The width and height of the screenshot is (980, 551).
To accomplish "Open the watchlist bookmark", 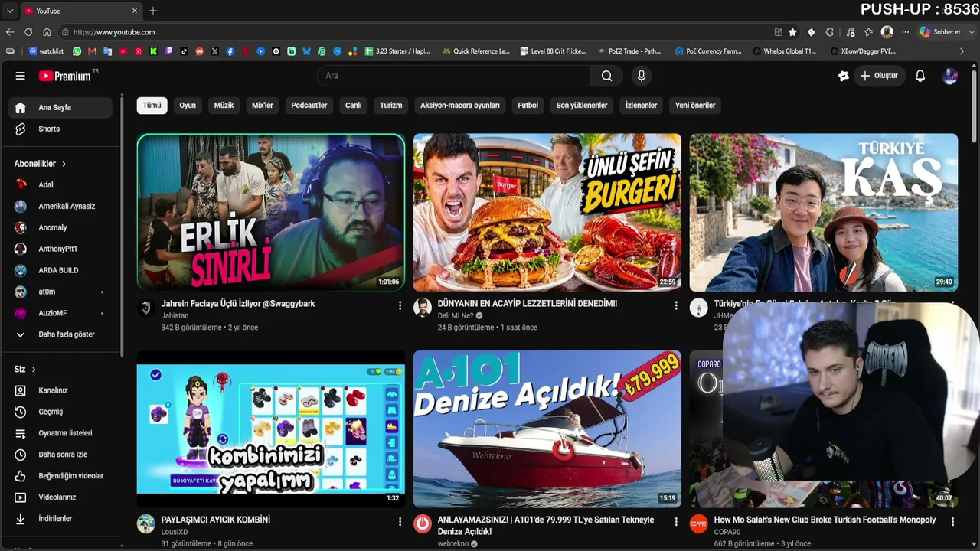I will click(46, 51).
